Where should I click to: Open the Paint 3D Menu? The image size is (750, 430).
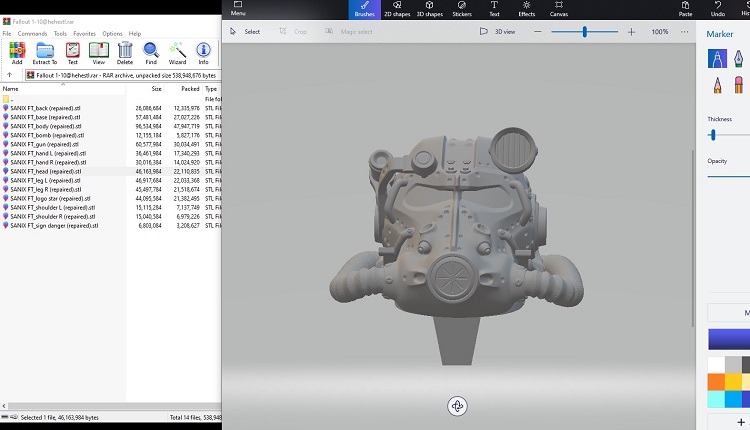click(238, 9)
